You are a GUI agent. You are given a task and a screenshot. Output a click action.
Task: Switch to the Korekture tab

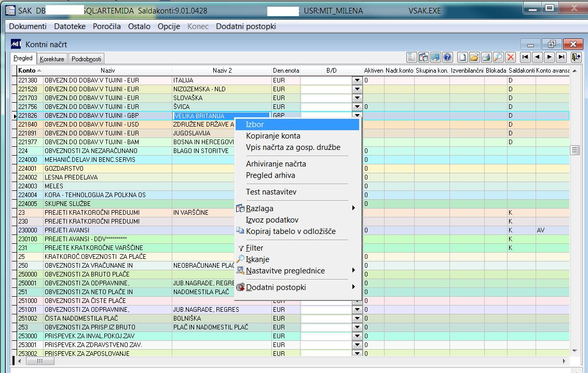coord(52,59)
